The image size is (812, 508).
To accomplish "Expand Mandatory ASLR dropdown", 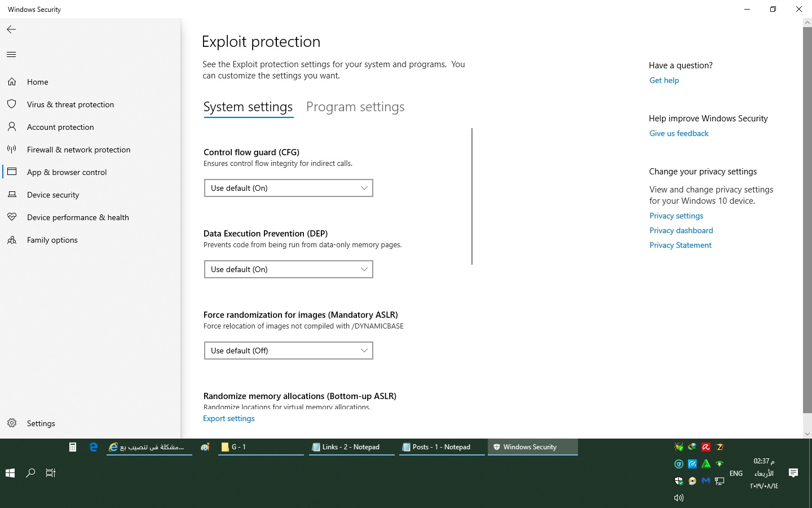I will (x=288, y=351).
